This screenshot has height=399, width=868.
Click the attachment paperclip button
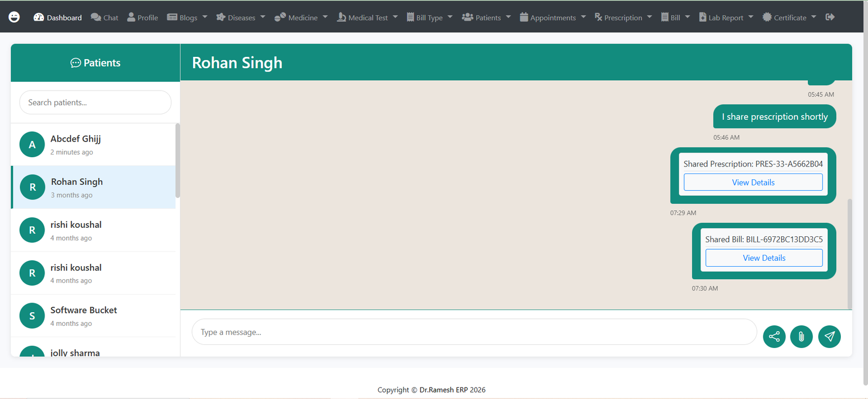pos(801,337)
